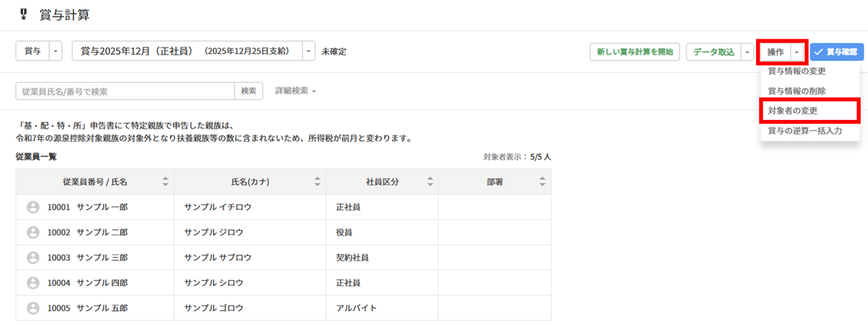Open the 賞与 type dropdown arrow
The image size is (868, 326).
click(56, 52)
